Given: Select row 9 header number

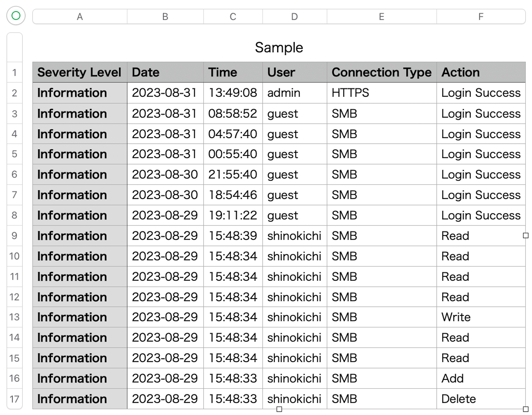Looking at the screenshot, I should point(14,236).
